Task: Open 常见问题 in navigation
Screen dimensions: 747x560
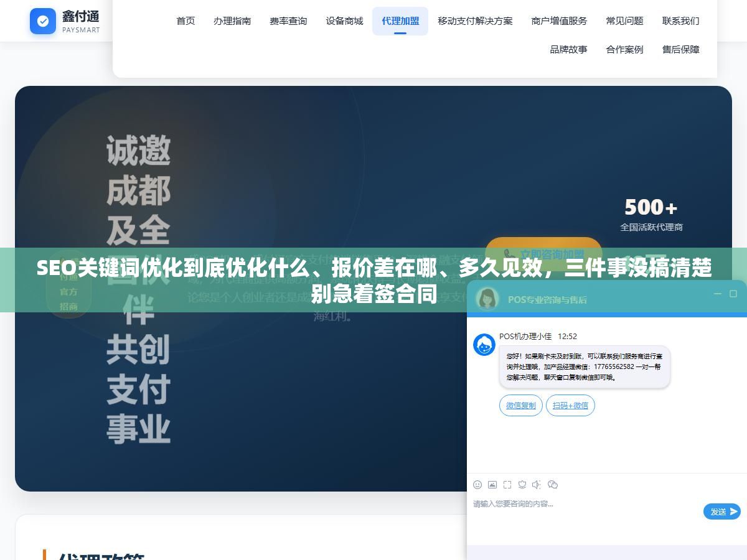Action: tap(624, 21)
